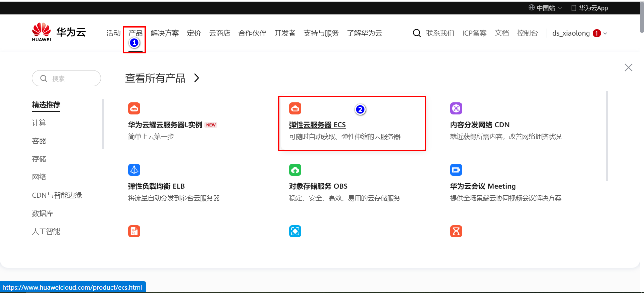This screenshot has width=644, height=293.
Task: Click text 稳定、安全、高效、易用的云存储服务
Action: (345, 198)
